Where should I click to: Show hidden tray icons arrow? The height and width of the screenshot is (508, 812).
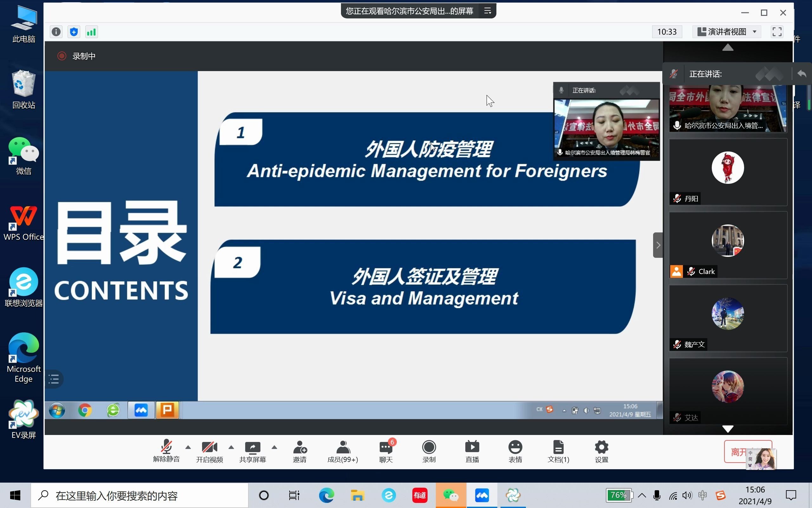pos(642,495)
